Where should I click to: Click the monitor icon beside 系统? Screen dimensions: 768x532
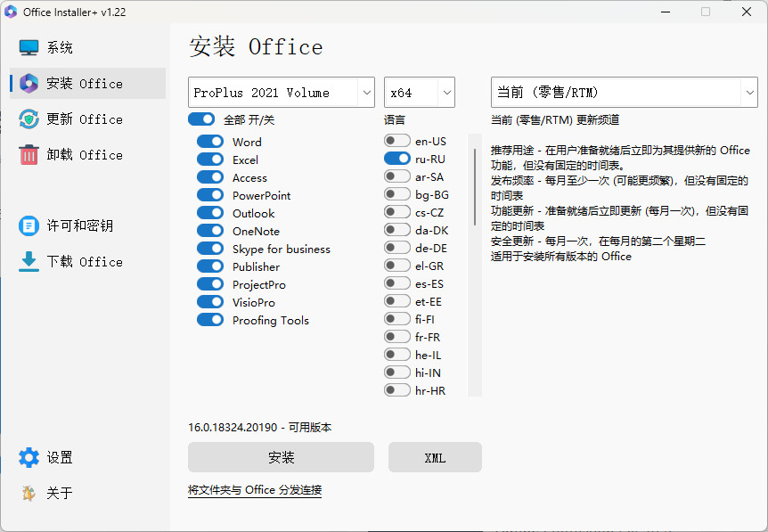click(x=29, y=47)
